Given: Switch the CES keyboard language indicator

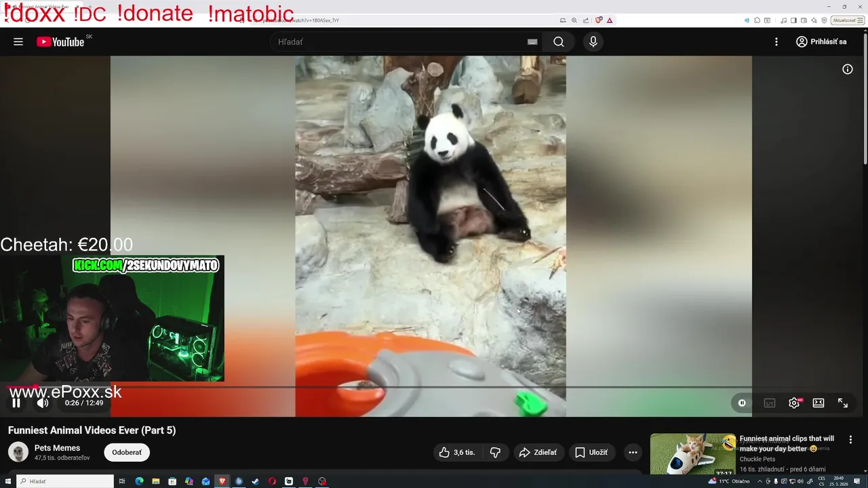Looking at the screenshot, I should pyautogui.click(x=821, y=481).
